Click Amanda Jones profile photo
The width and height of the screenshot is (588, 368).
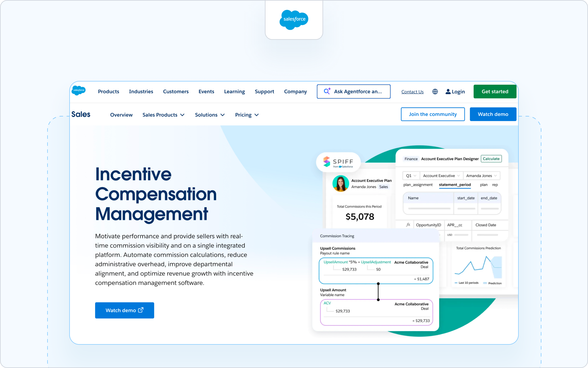[x=341, y=183]
